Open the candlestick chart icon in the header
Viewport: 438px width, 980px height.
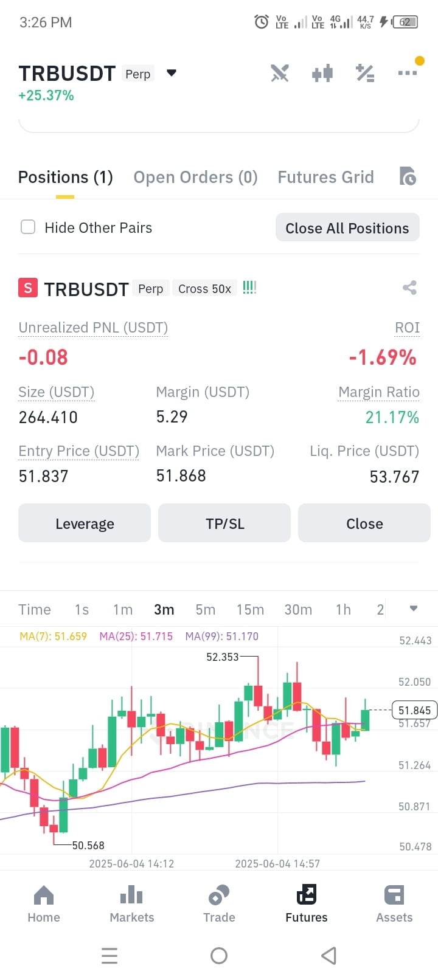(322, 74)
